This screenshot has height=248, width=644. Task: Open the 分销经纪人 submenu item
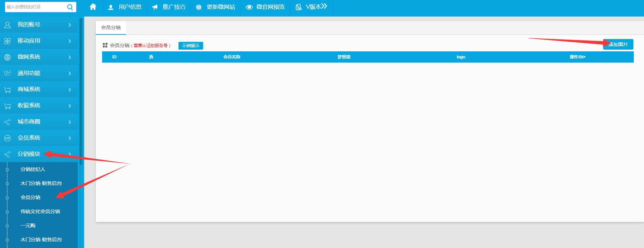(33, 169)
